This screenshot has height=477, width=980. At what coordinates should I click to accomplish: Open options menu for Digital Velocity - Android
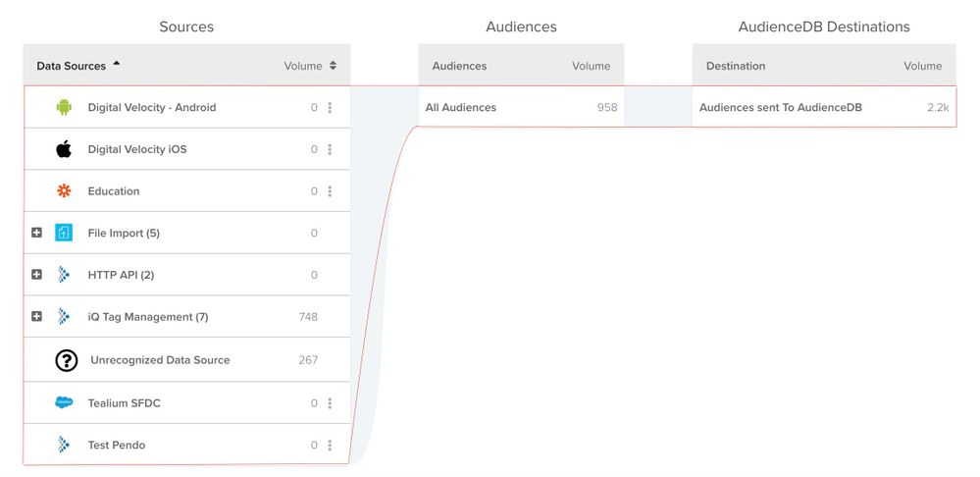point(330,108)
